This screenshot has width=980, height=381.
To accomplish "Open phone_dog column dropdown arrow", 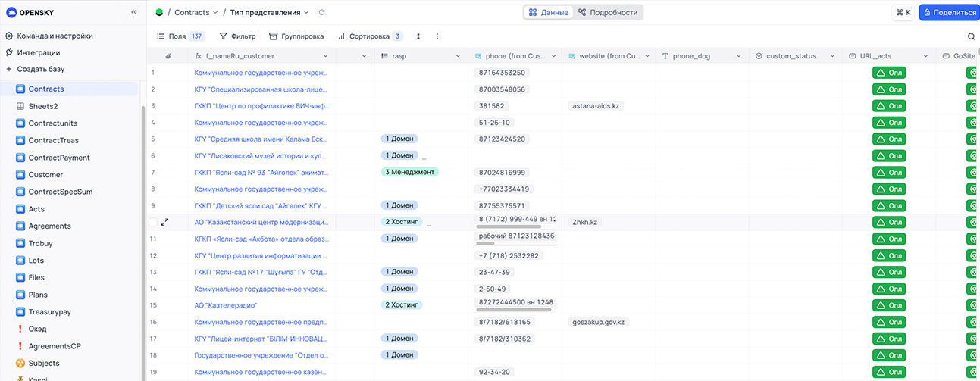I will pos(740,56).
